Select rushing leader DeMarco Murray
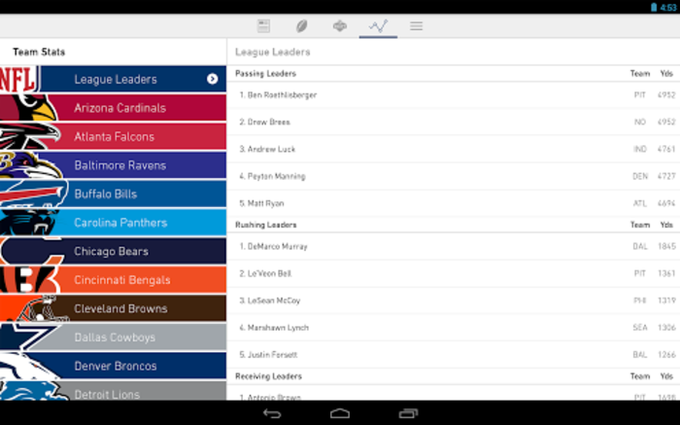This screenshot has height=425, width=680. 453,246
